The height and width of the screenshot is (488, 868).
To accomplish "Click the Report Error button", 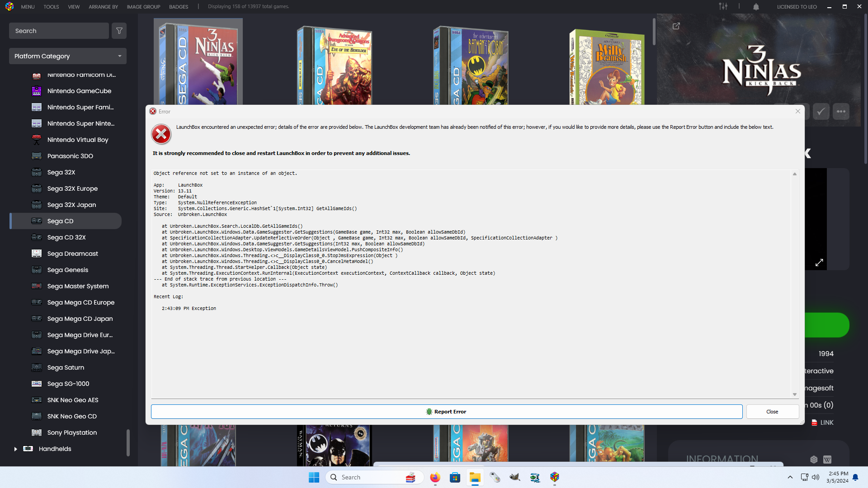I will coord(447,412).
